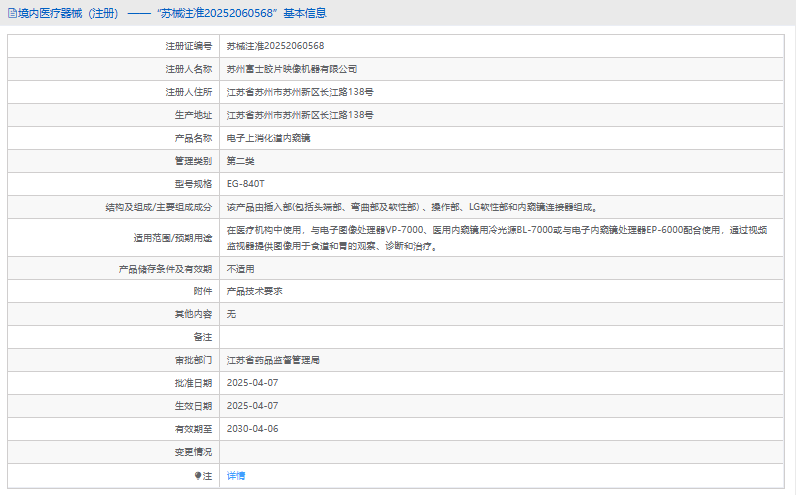Click the bulb icon beside 注 label

pyautogui.click(x=197, y=476)
